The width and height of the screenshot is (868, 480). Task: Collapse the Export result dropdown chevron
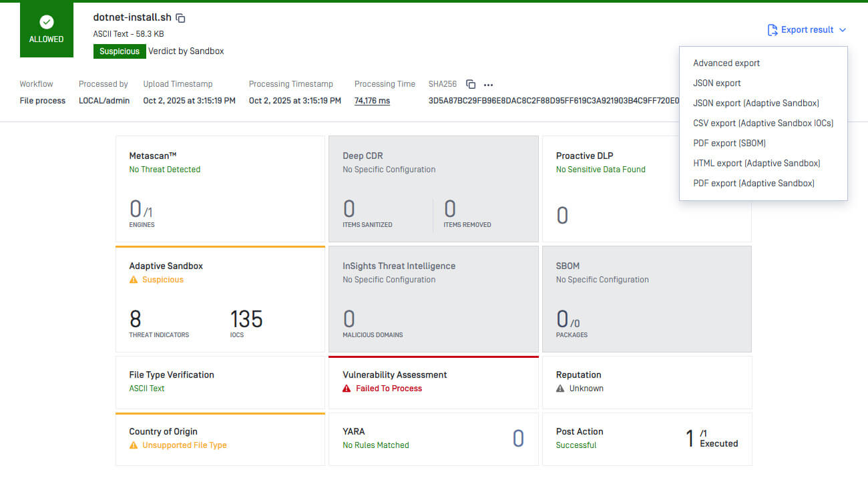click(843, 30)
